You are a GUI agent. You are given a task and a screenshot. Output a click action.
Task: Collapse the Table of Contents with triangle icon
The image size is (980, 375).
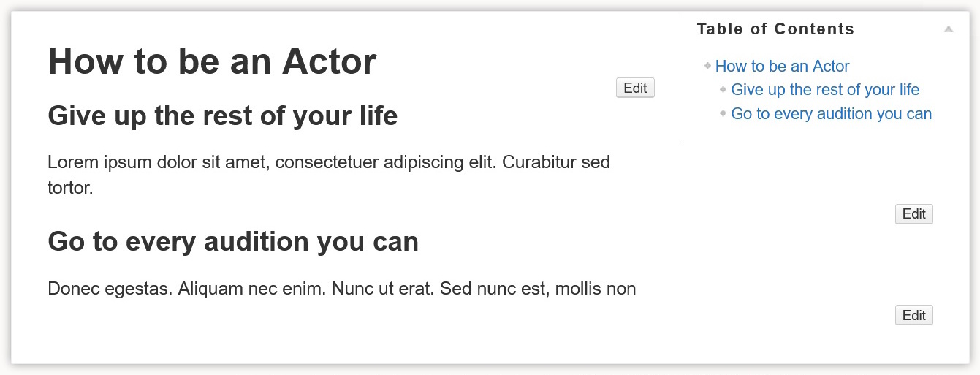(949, 29)
